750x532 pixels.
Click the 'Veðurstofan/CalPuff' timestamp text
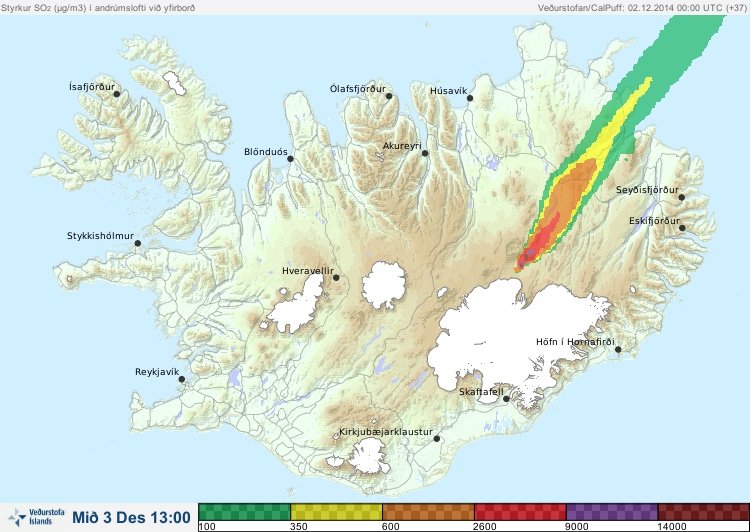coord(640,8)
